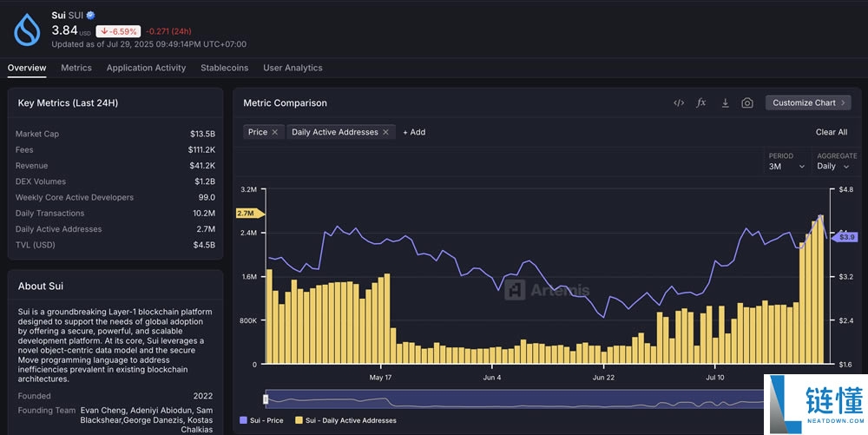Click the + Add metric button
This screenshot has height=435, width=868.
(414, 132)
